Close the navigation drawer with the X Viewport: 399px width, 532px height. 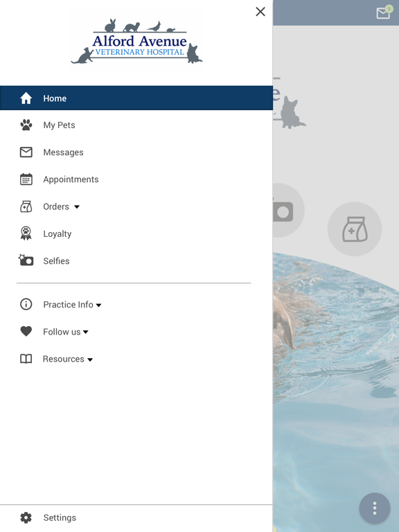click(x=260, y=12)
